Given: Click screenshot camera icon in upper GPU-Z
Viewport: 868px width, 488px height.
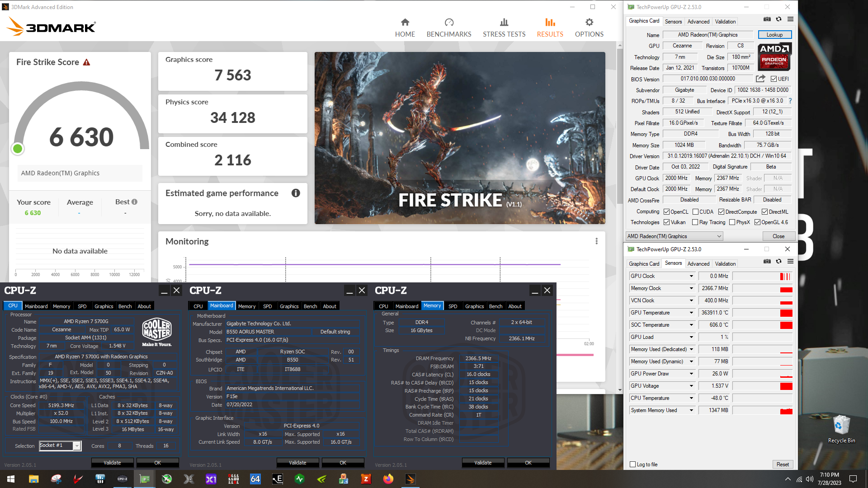Looking at the screenshot, I should point(767,19).
